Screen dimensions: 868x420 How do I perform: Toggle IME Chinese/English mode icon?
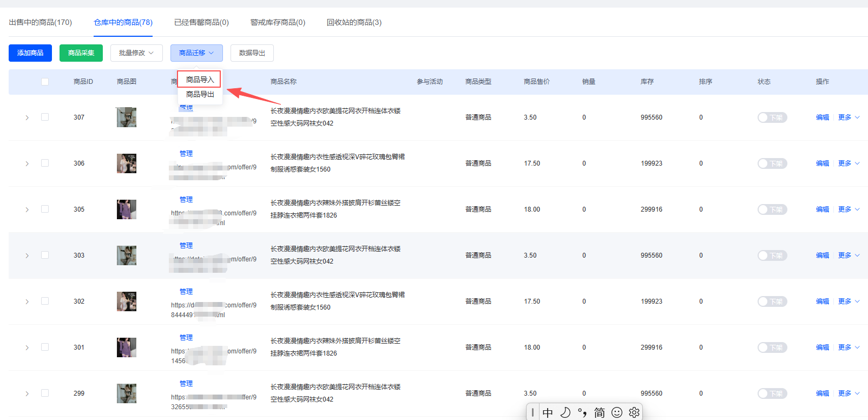(548, 412)
